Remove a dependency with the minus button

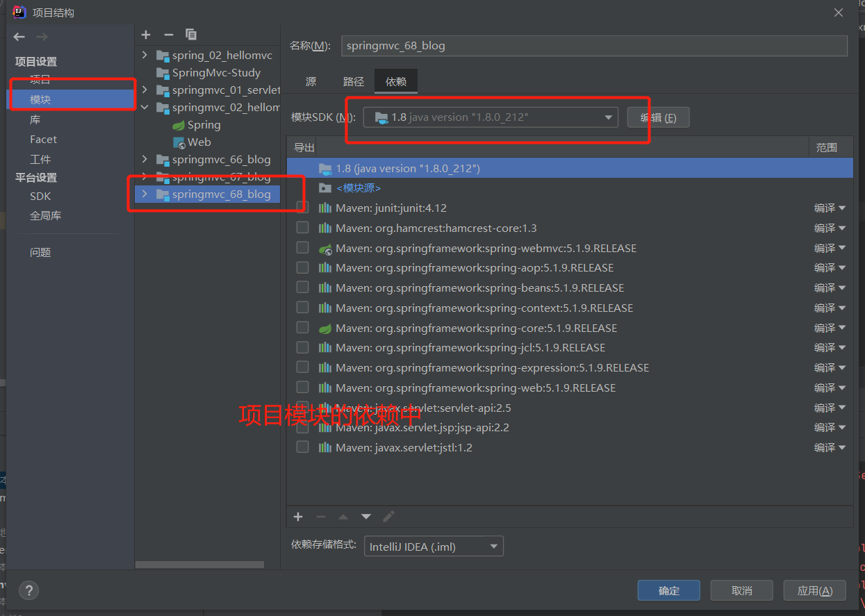[320, 517]
